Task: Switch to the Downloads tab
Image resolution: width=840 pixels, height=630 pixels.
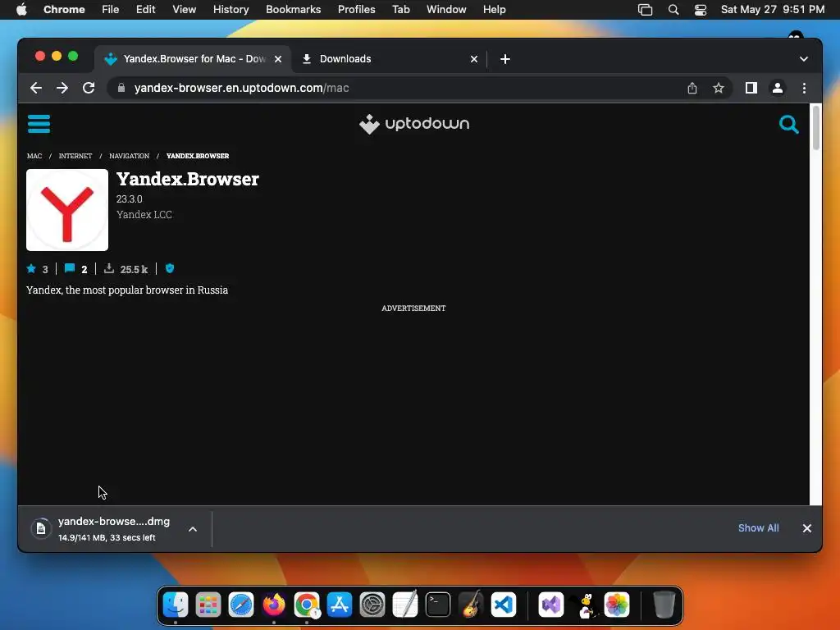Action: pos(389,59)
